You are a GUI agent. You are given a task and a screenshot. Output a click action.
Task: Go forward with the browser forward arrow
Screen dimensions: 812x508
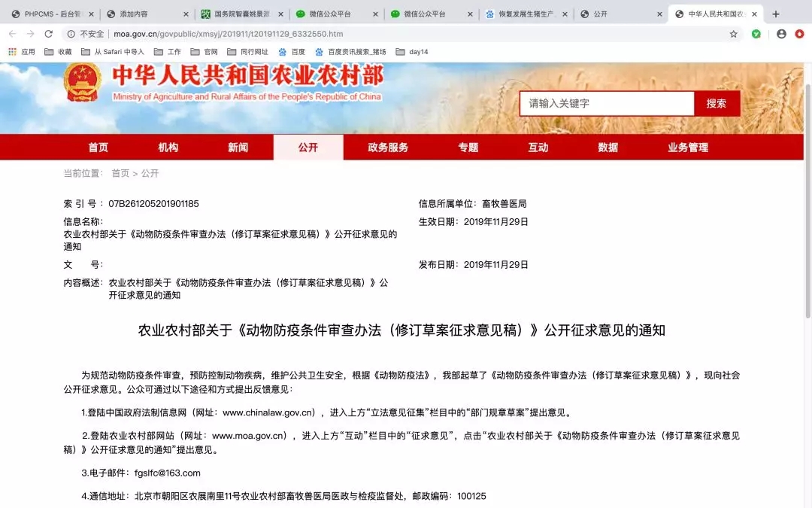31,34
